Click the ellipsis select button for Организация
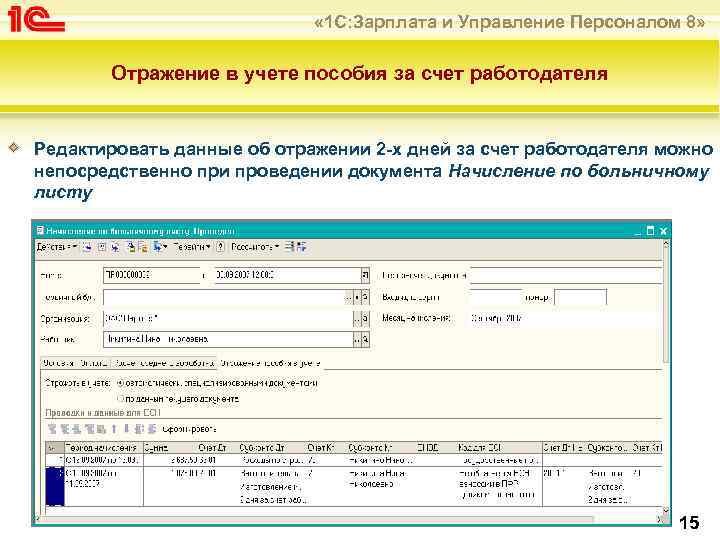This screenshot has height=540, width=720. (x=357, y=318)
